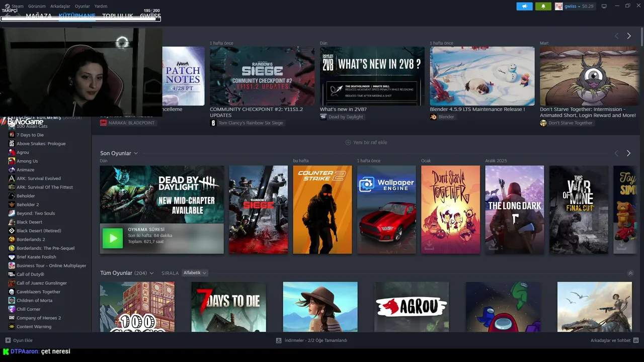Open the Arkadaşlar menu
Image resolution: width=644 pixels, height=362 pixels.
[60, 6]
